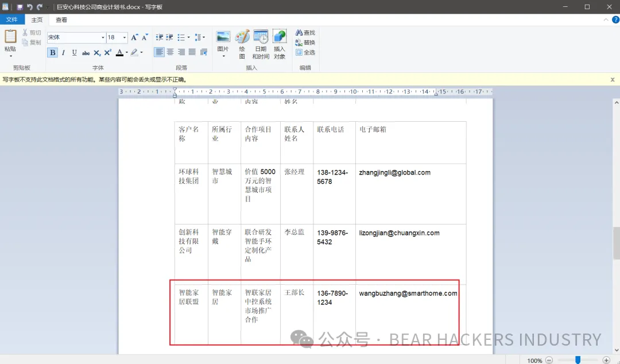Click the zoom slider handle in the status bar
The height and width of the screenshot is (364, 620).
click(x=578, y=360)
